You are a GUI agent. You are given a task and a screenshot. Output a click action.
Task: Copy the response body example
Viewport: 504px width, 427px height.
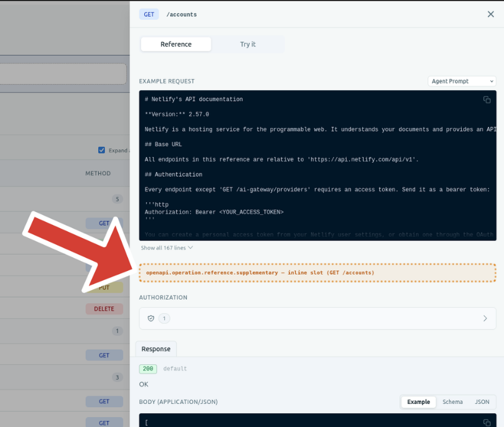[487, 423]
